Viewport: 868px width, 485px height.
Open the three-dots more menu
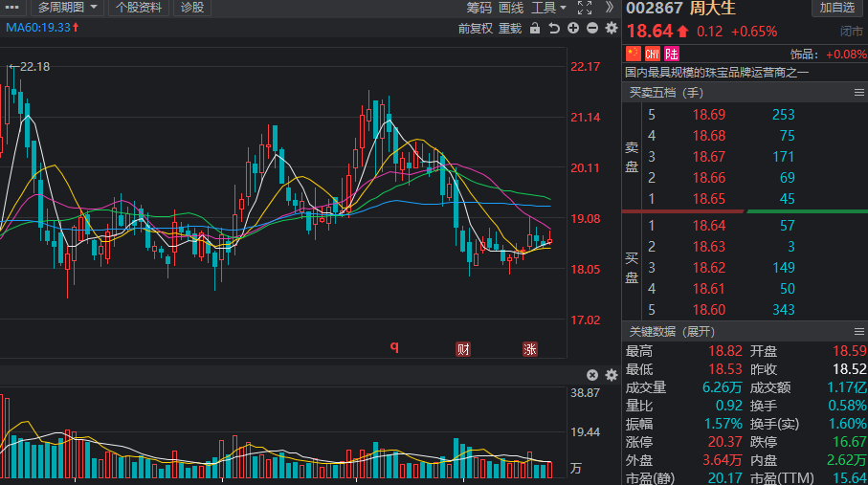(11, 8)
